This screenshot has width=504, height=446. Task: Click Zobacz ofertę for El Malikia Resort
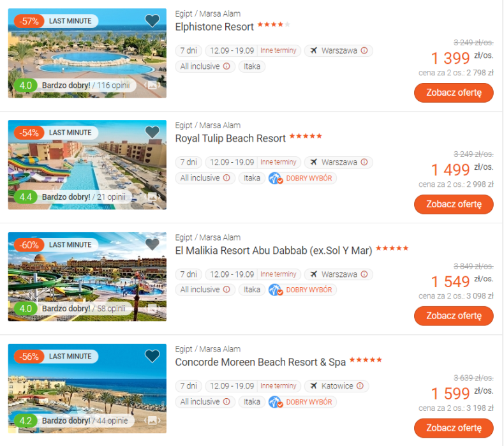(x=454, y=316)
